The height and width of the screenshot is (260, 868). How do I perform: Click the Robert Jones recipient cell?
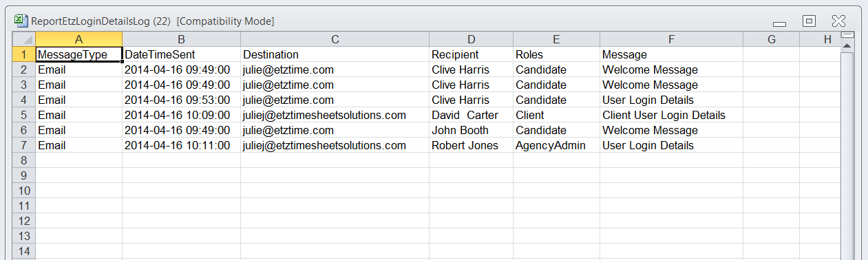pyautogui.click(x=471, y=145)
